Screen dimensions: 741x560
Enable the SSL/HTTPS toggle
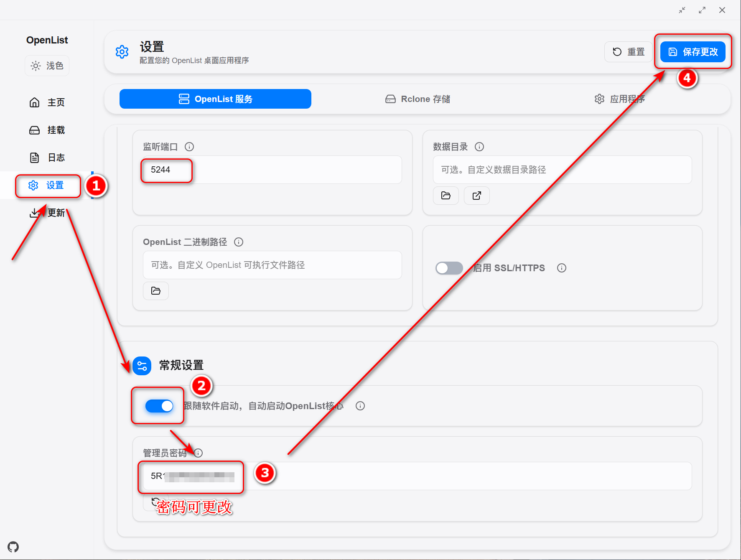pyautogui.click(x=449, y=268)
